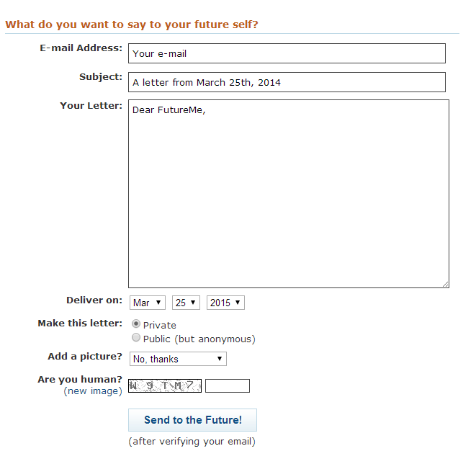Click the new image link

tap(93, 391)
